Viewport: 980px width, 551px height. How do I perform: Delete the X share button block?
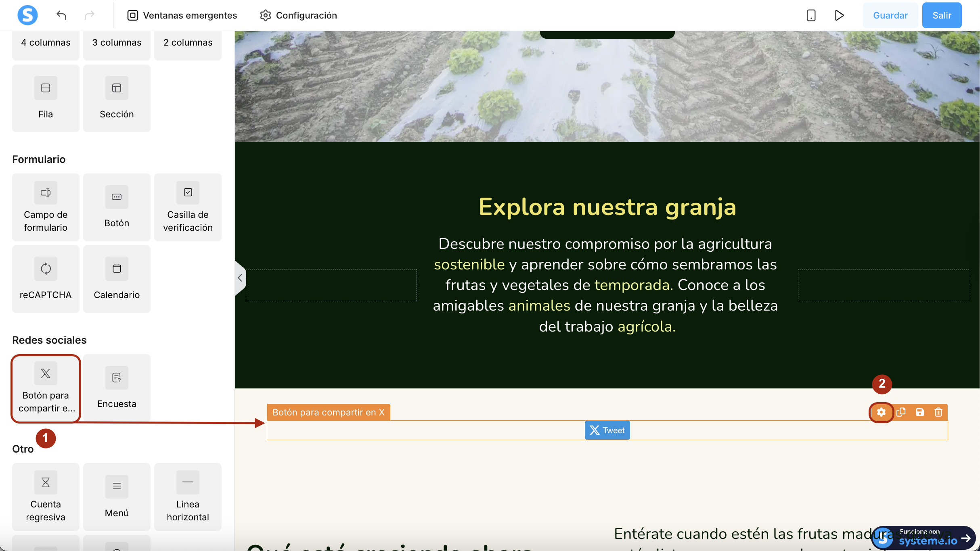[x=938, y=412]
